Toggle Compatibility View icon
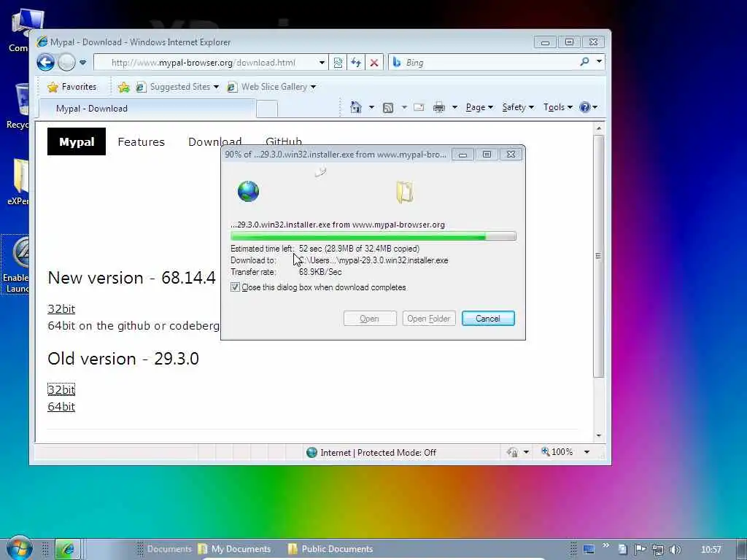Screen dimensions: 747x560 tap(338, 63)
